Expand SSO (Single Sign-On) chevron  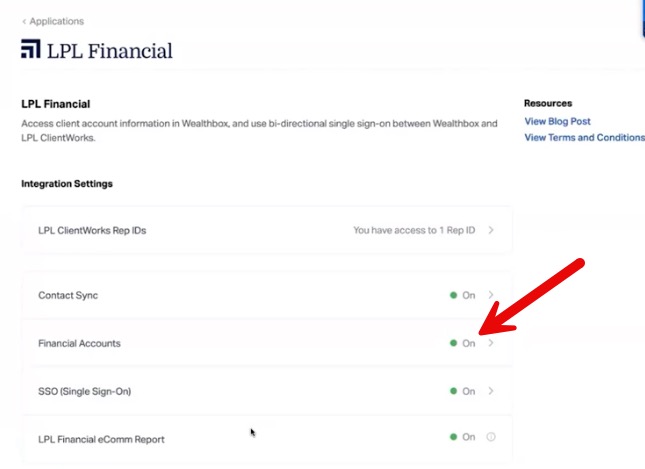(491, 391)
